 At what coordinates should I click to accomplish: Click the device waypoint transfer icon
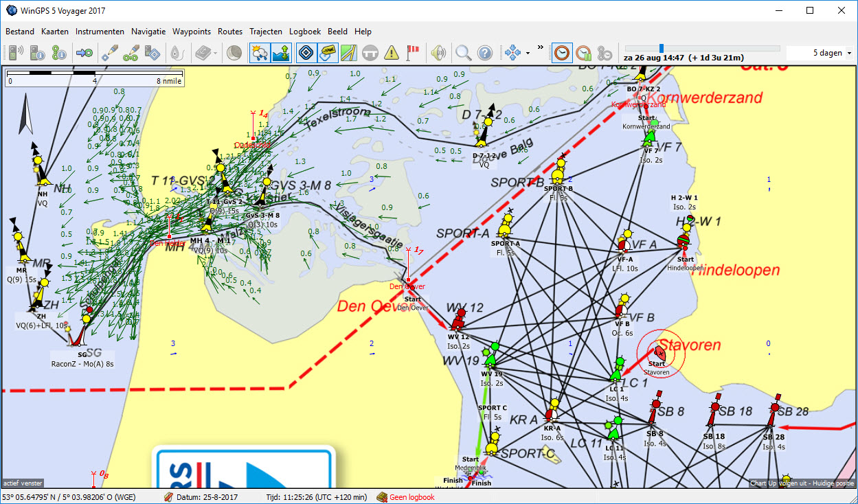pos(152,52)
